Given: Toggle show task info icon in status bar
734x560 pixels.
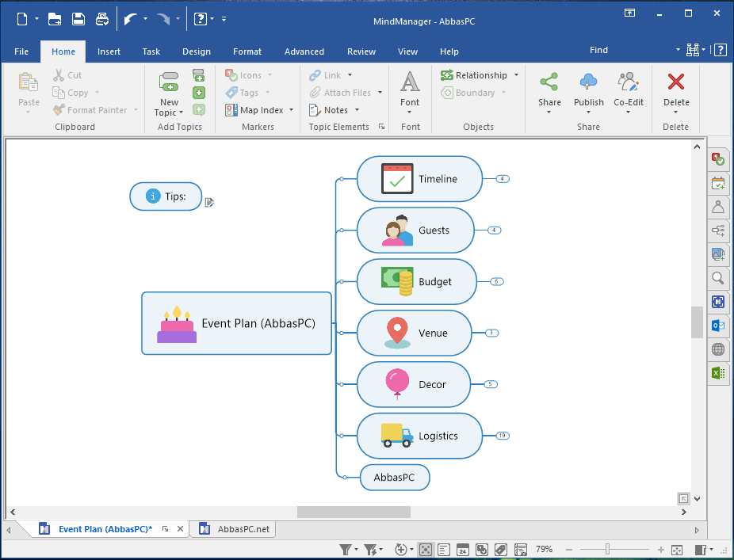Looking at the screenshot, I should click(426, 550).
